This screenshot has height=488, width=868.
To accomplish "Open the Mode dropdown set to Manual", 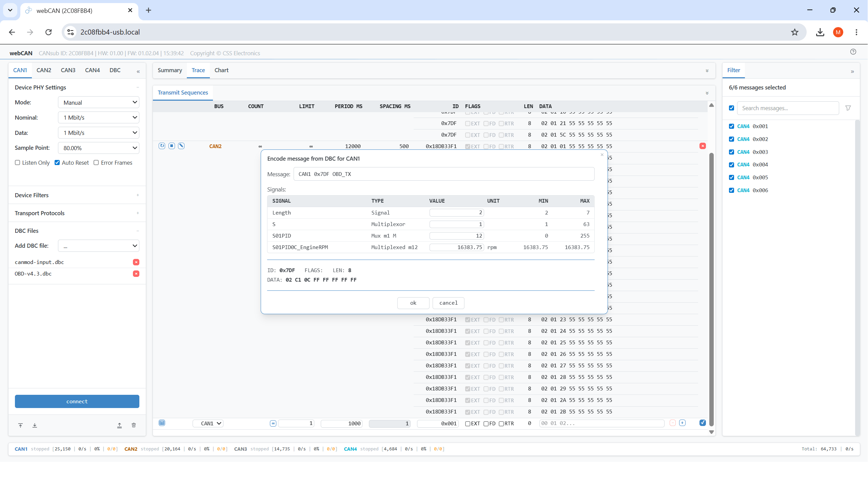I will (99, 102).
